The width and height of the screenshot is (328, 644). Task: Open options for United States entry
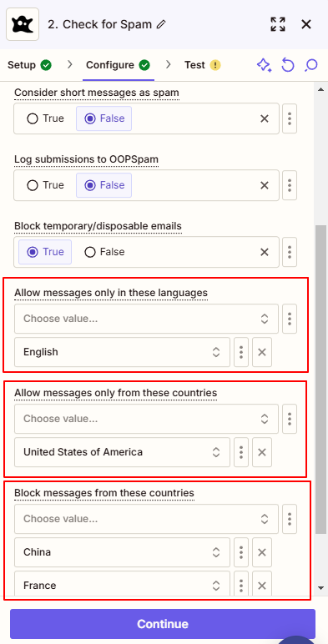click(241, 452)
